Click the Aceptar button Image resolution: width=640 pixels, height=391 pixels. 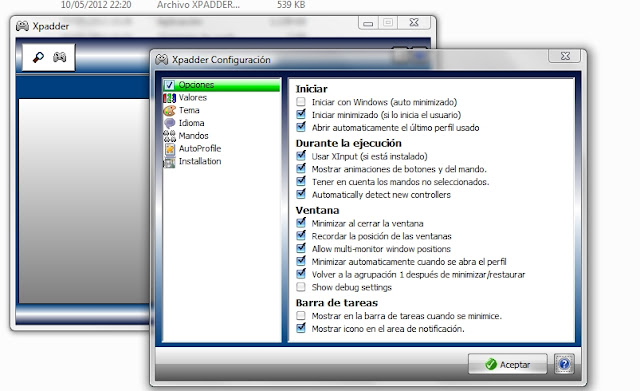click(507, 364)
